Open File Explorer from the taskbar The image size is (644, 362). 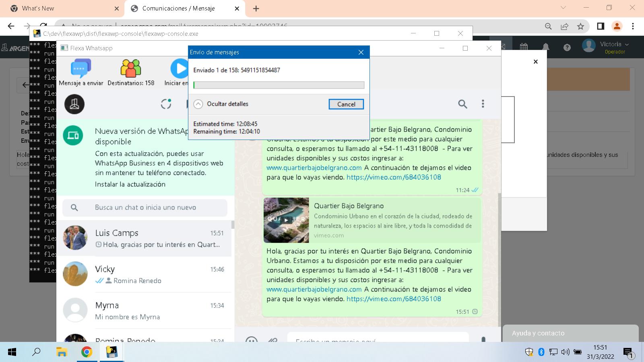tap(62, 352)
